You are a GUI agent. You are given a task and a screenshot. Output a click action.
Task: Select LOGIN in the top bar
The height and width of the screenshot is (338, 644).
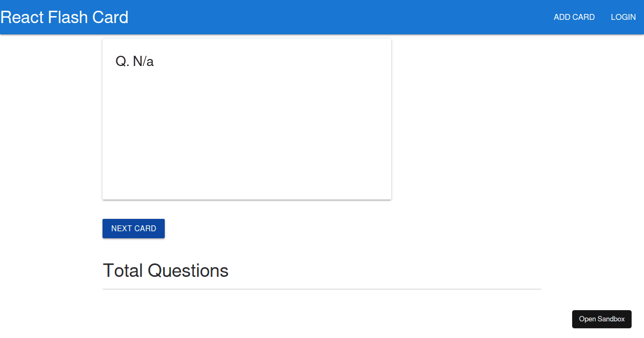(x=623, y=17)
